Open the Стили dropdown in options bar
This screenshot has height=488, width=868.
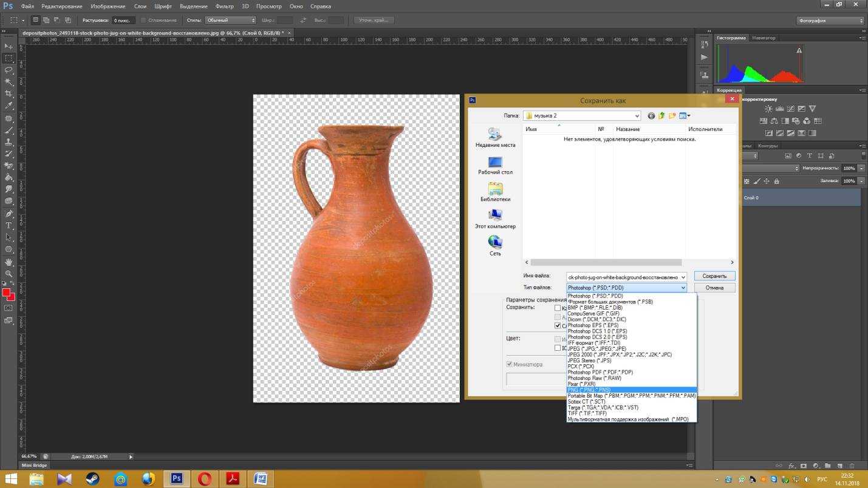(x=230, y=20)
